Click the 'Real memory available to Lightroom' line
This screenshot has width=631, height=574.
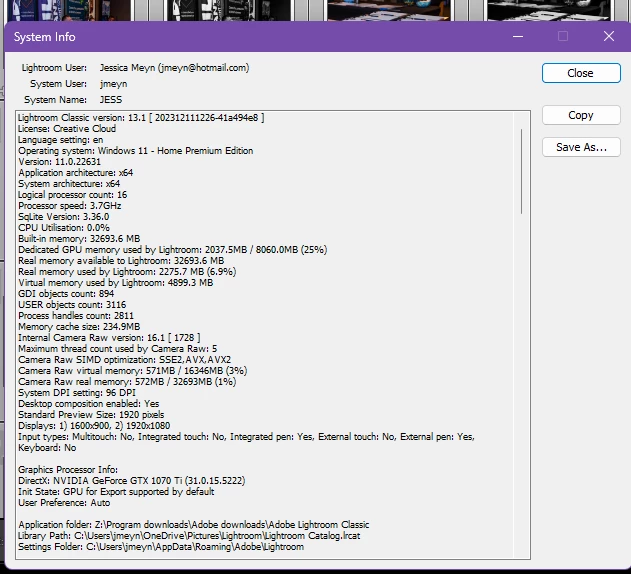click(121, 260)
